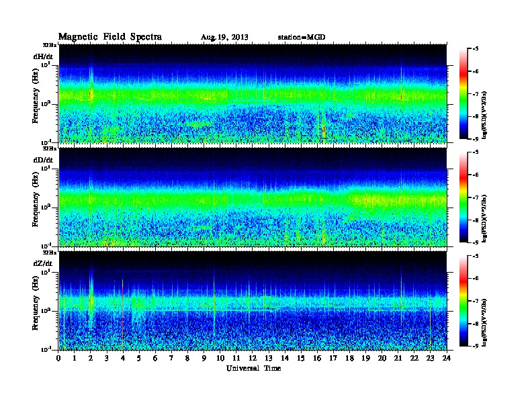Click the hour 3 tick label
The image size is (532, 411).
click(107, 358)
